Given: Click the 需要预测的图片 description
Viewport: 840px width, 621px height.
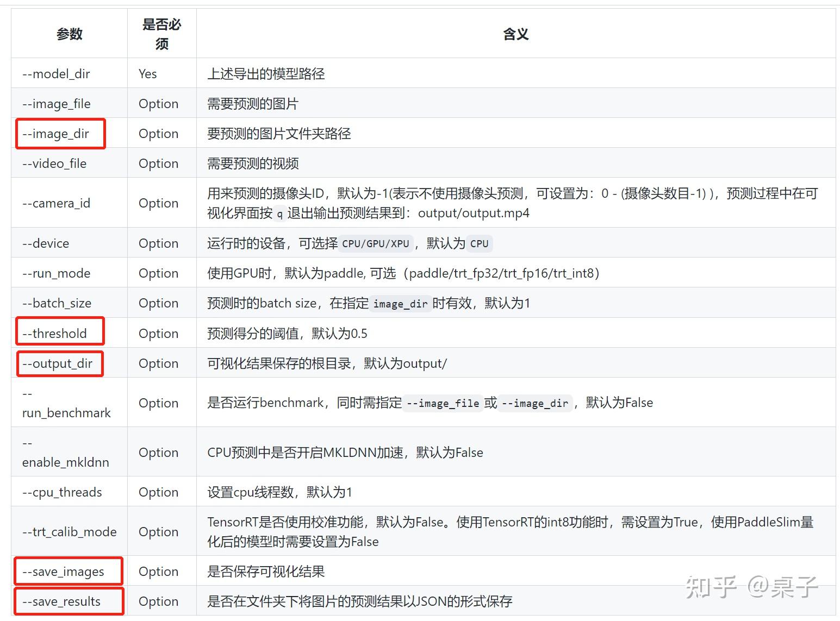Looking at the screenshot, I should click(253, 103).
